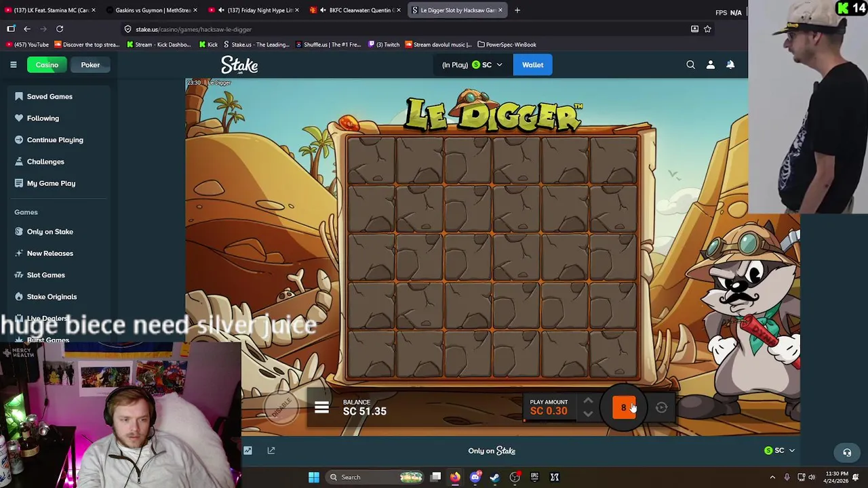Click the Stake logo
This screenshot has width=868, height=488.
click(x=239, y=64)
